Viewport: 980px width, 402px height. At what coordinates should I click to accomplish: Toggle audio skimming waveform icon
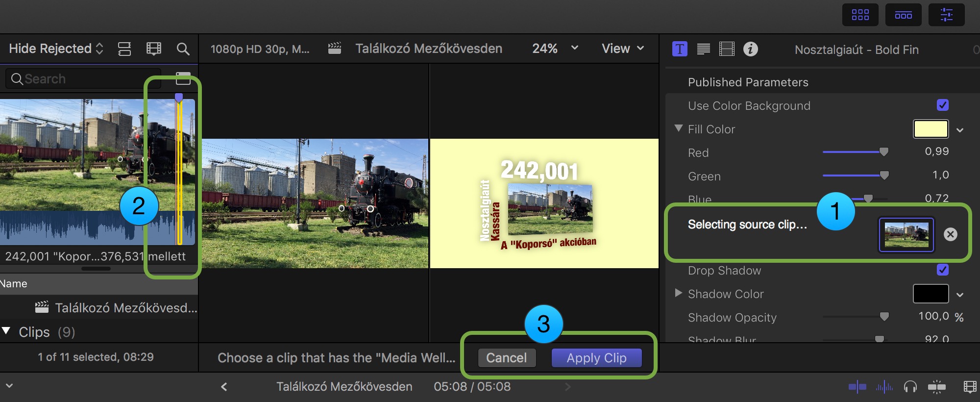(x=884, y=387)
